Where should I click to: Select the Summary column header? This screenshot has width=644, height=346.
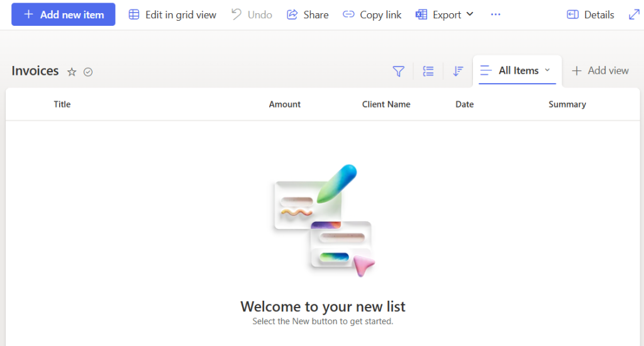click(567, 104)
